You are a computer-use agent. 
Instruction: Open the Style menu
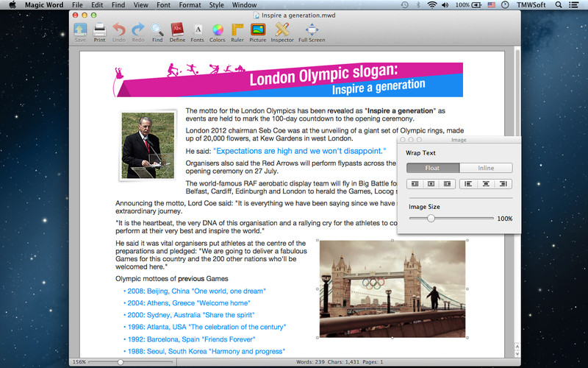click(x=216, y=5)
